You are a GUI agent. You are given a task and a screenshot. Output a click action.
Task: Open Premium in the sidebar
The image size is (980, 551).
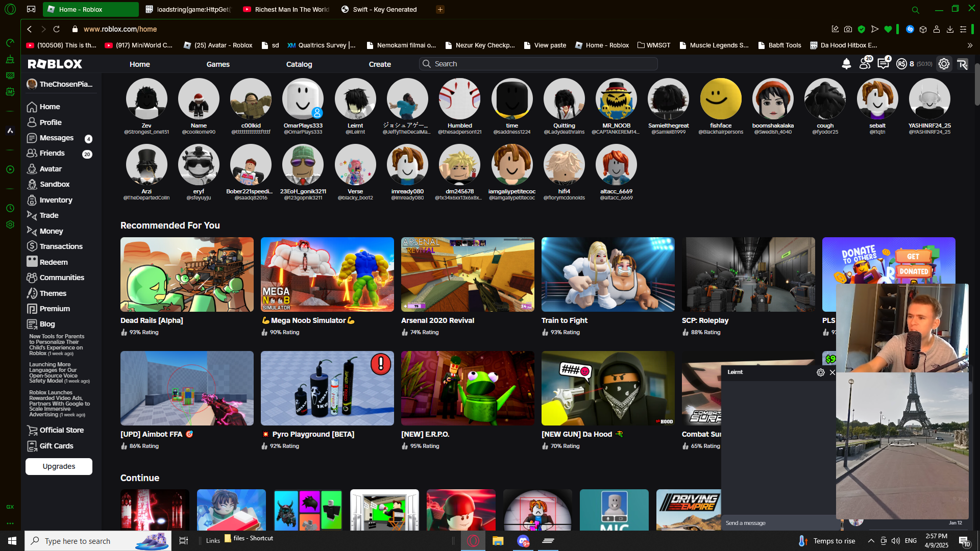(x=55, y=309)
